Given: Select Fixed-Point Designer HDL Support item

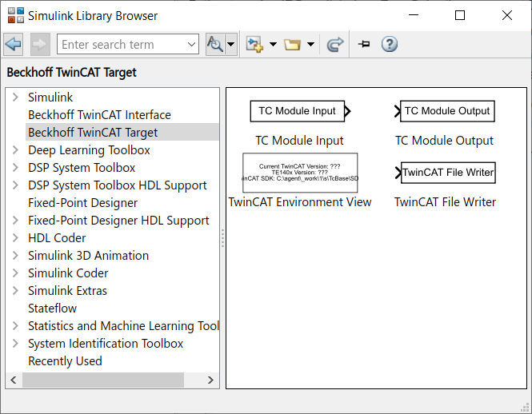Looking at the screenshot, I should [118, 221].
